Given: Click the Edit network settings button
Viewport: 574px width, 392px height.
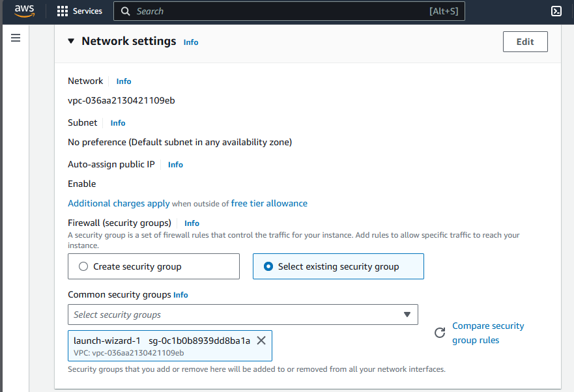Looking at the screenshot, I should (x=524, y=42).
